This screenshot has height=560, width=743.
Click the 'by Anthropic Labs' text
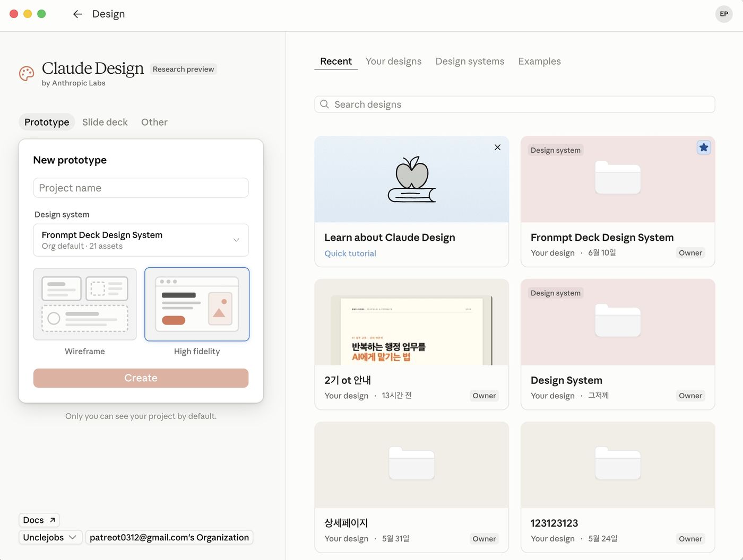pyautogui.click(x=73, y=83)
